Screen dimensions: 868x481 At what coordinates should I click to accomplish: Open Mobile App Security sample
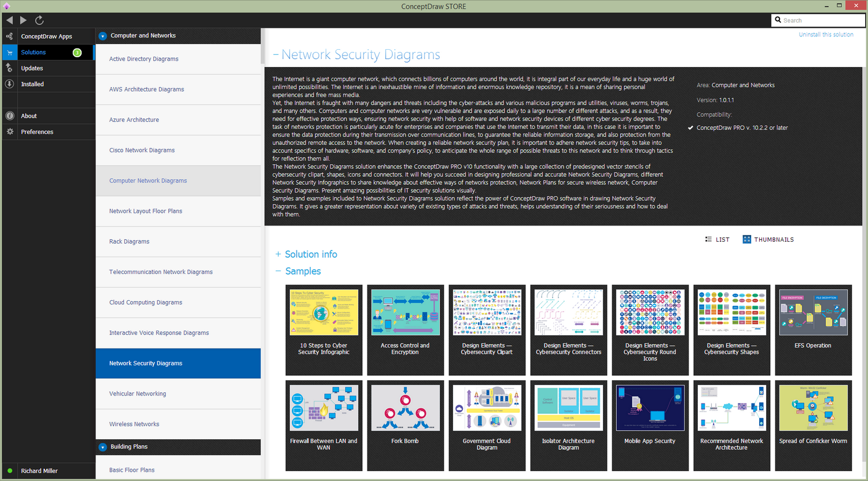tap(650, 425)
